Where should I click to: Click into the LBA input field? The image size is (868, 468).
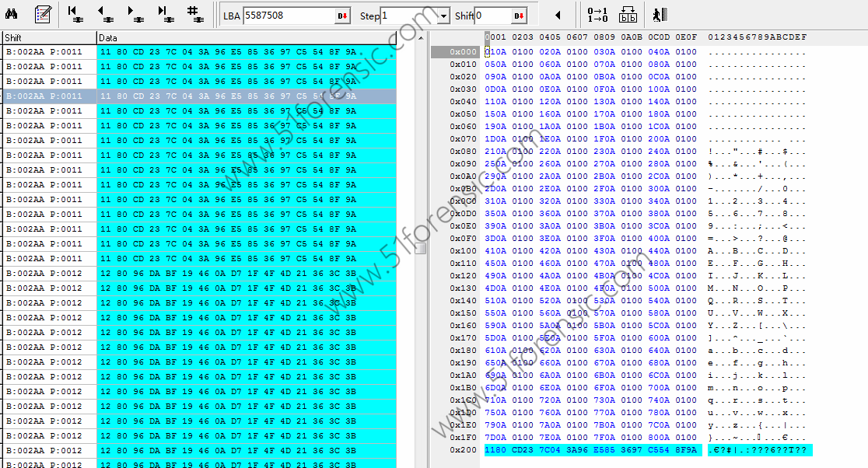tap(288, 16)
